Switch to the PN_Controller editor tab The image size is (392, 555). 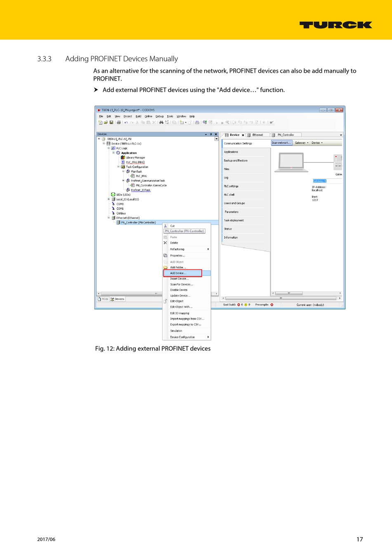286,135
